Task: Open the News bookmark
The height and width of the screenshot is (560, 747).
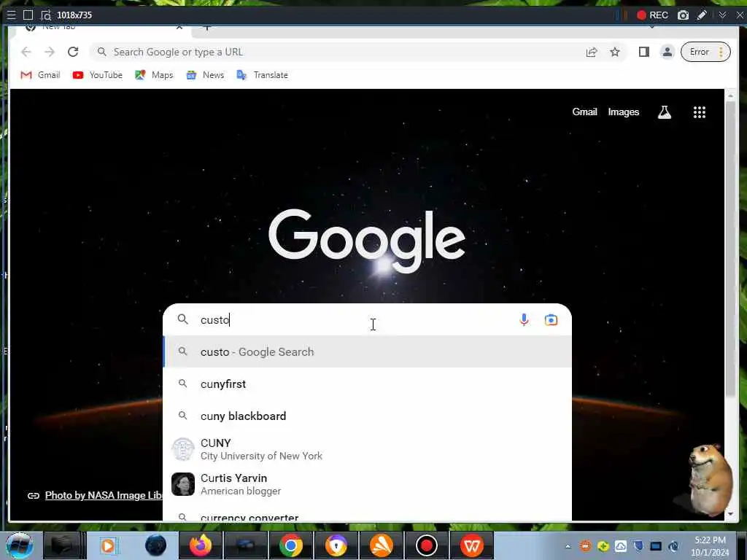Action: pos(205,75)
